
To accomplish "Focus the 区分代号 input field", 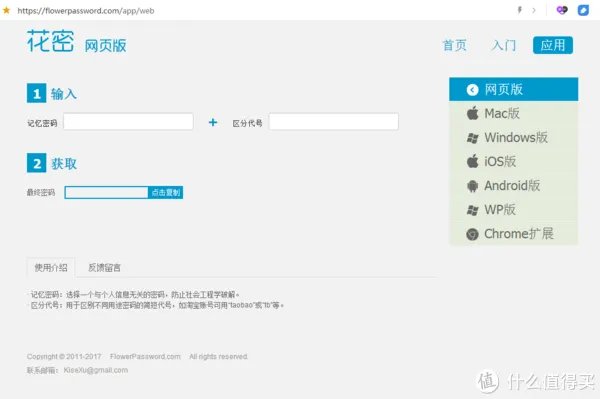I will 334,122.
